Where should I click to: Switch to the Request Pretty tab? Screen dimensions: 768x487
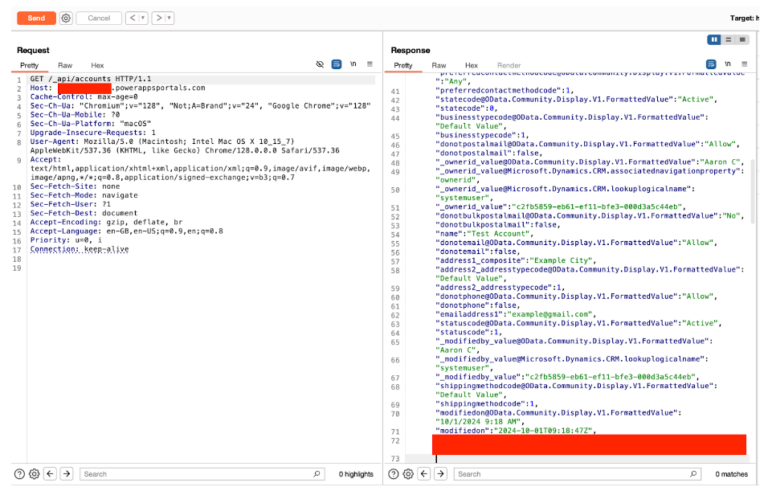[x=29, y=65]
